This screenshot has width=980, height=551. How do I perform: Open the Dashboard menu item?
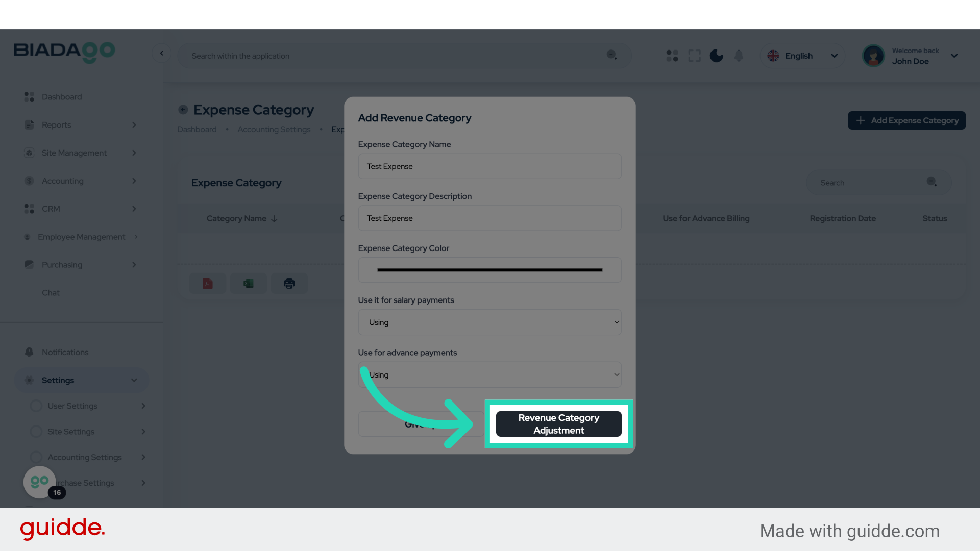(x=62, y=96)
